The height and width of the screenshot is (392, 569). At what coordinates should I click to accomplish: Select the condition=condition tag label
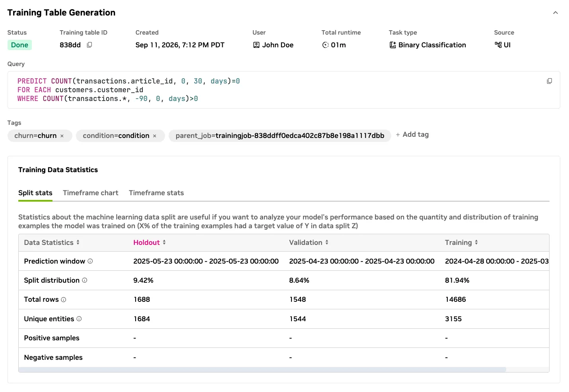[x=116, y=136]
